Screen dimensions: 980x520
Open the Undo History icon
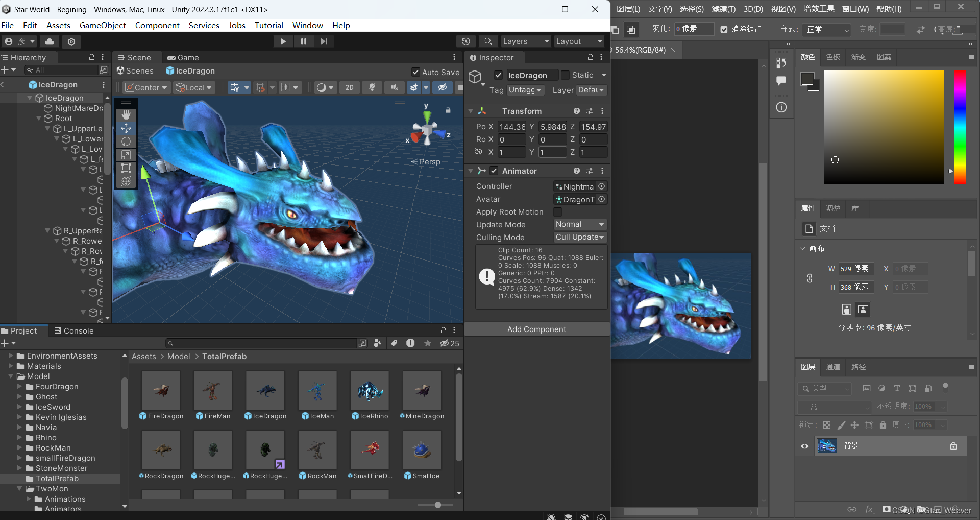tap(466, 41)
